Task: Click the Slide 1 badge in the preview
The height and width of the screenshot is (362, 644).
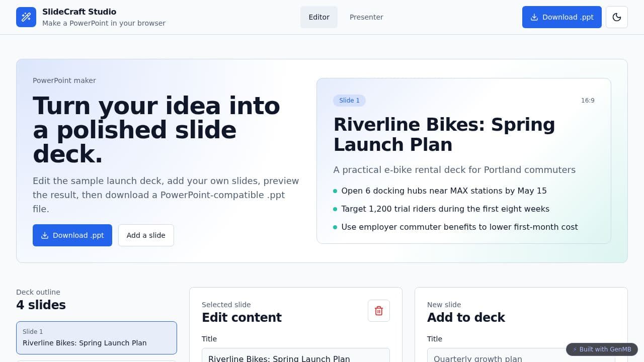Action: click(349, 101)
